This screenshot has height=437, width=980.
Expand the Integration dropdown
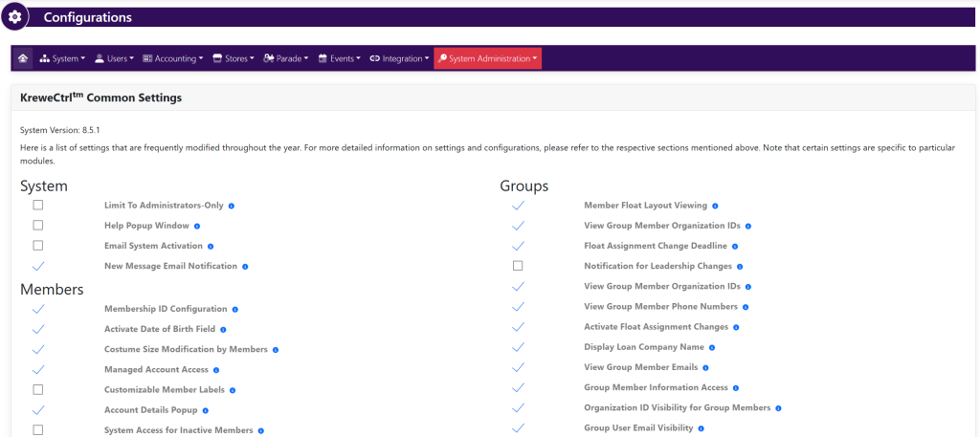399,58
